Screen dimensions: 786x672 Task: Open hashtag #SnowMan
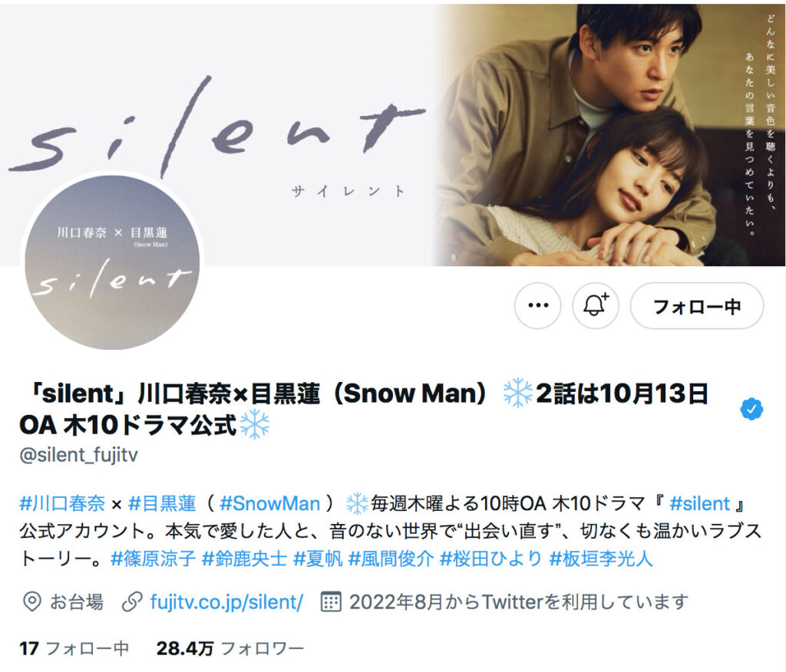(x=269, y=504)
